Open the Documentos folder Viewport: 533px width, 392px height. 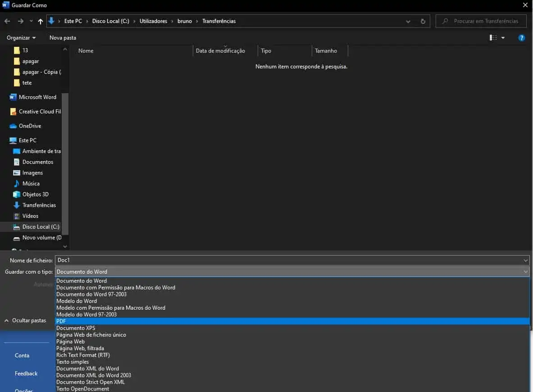[x=33, y=162]
